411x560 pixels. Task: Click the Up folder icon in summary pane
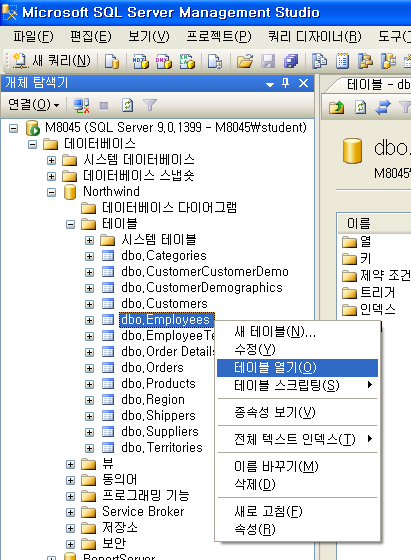tap(336, 107)
